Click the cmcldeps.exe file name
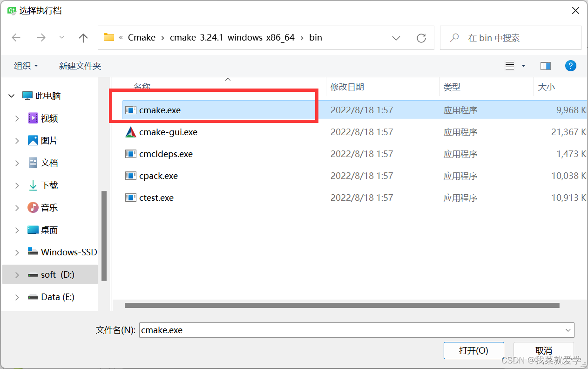Viewport: 588px width, 369px height. (x=166, y=154)
